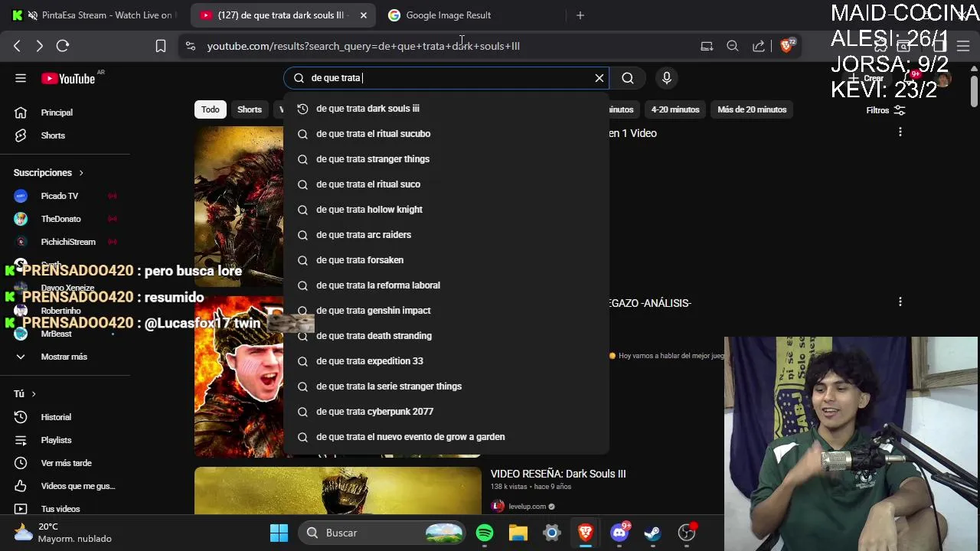Open options menu for the -ANÁLISIS- video
The image size is (980, 551).
point(900,302)
